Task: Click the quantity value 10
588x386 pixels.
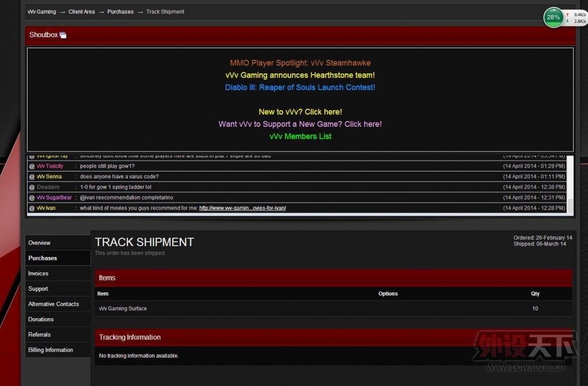Action: pyautogui.click(x=535, y=309)
